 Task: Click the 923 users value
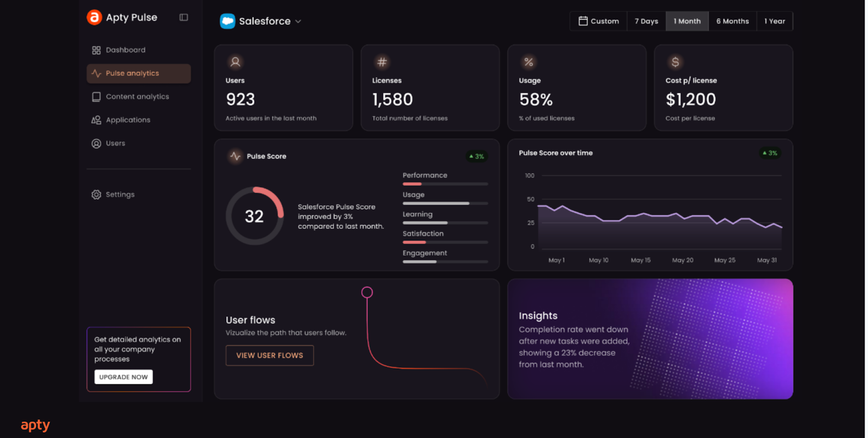[x=240, y=99]
